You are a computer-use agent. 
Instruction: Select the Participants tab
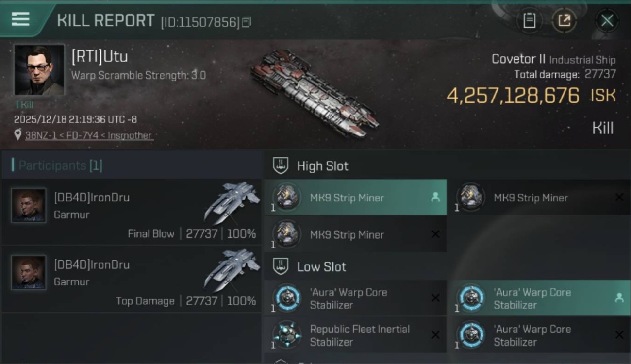57,165
